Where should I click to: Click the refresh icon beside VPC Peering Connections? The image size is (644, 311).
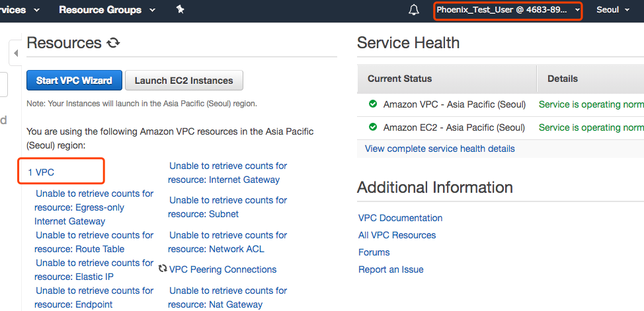click(x=163, y=269)
